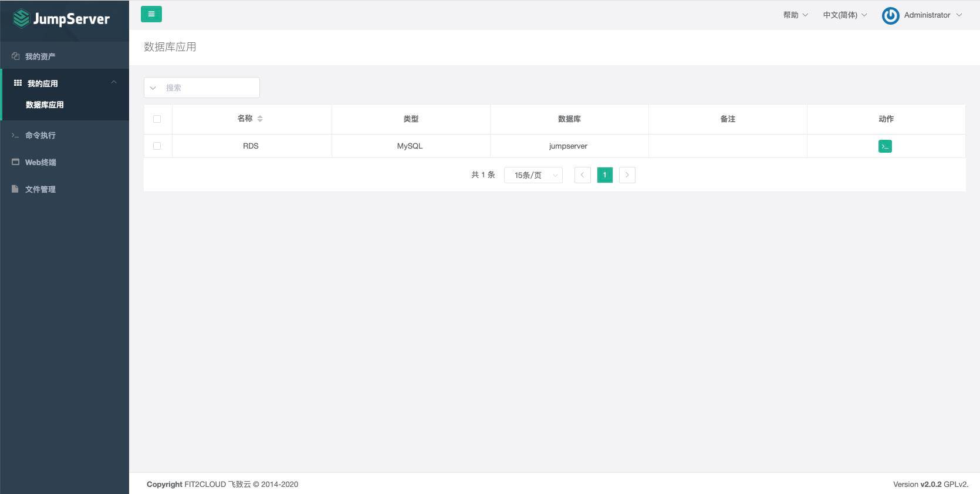Click the 数据库应用 page title
Image resolution: width=980 pixels, height=494 pixels.
170,47
